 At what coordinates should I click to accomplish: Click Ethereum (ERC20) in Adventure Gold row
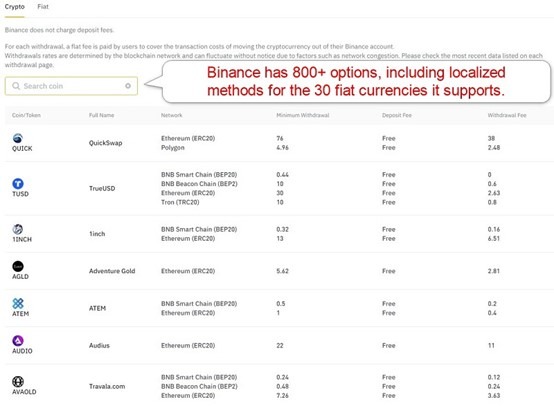click(188, 271)
